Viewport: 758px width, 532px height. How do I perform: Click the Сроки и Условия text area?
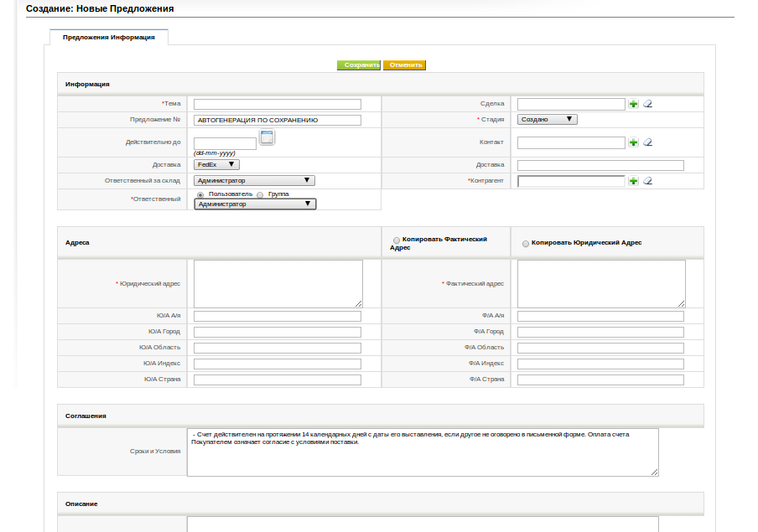[x=423, y=452]
